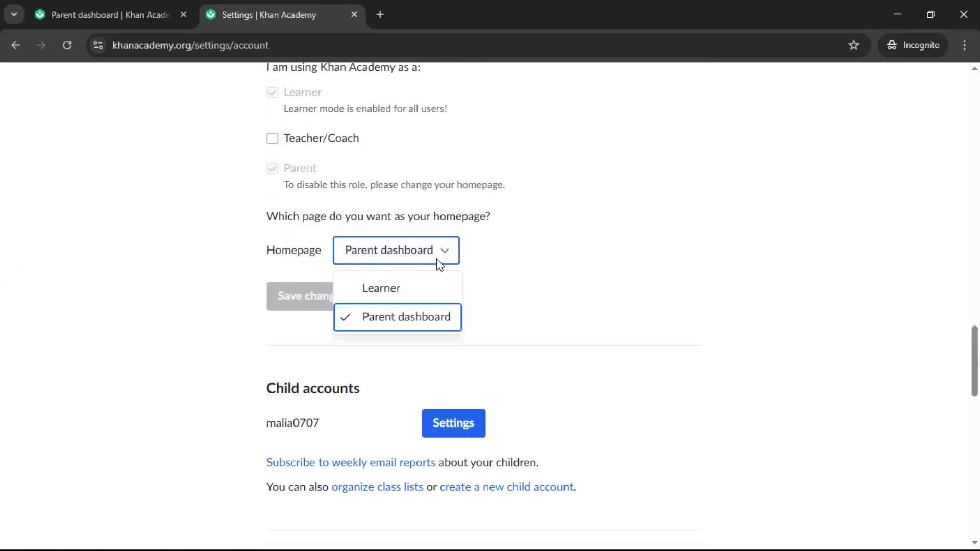
Task: Select Learner from the homepage menu
Action: [398, 288]
